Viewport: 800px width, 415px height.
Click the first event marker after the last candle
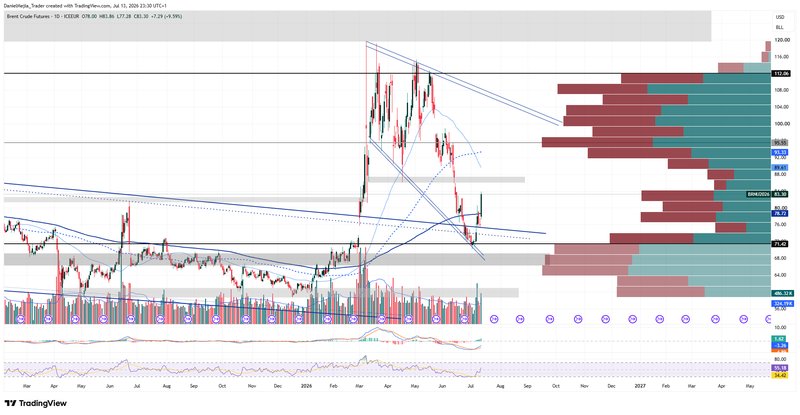coord(493,319)
